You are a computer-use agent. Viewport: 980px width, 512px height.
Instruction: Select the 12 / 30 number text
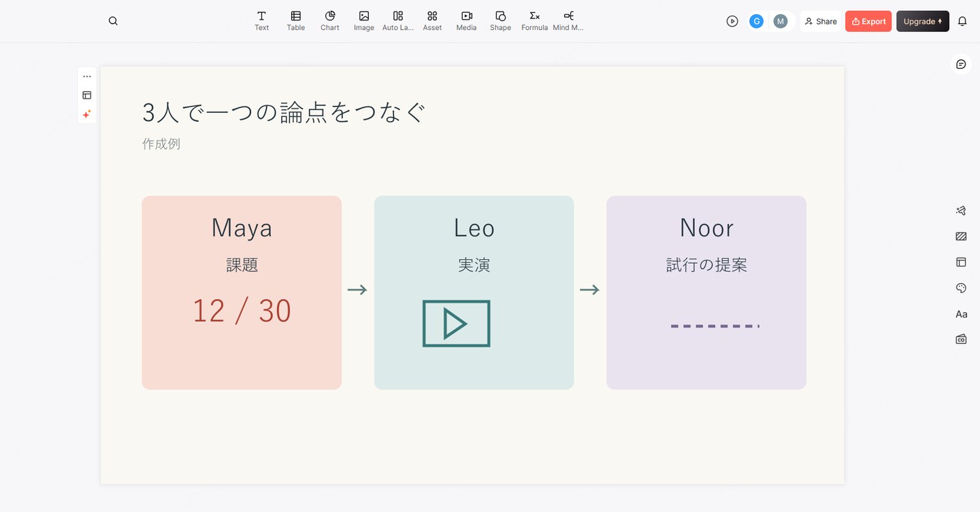242,311
